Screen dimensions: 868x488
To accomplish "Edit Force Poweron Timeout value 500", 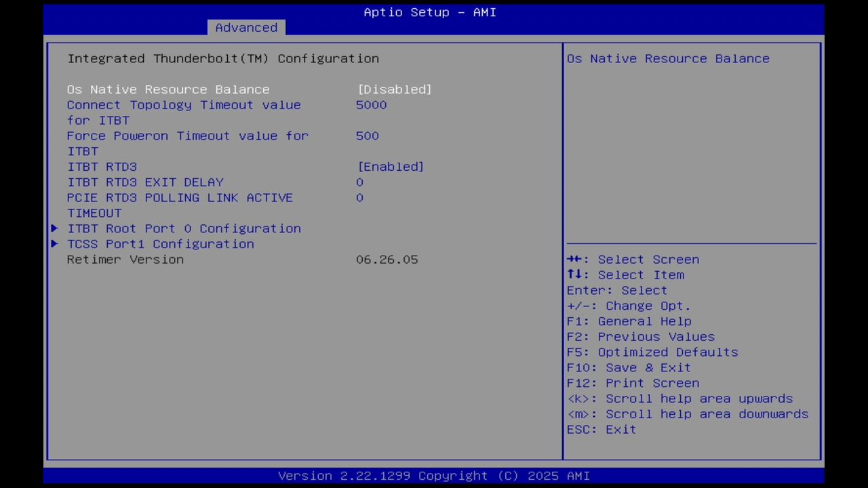I will point(368,136).
